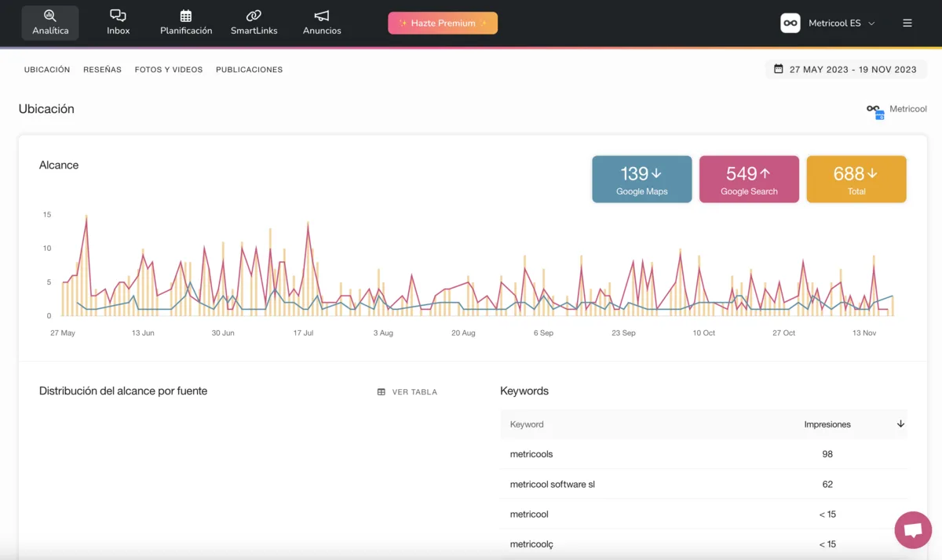Switch to the Fotos y Videos tab
The width and height of the screenshot is (942, 560).
click(x=169, y=70)
